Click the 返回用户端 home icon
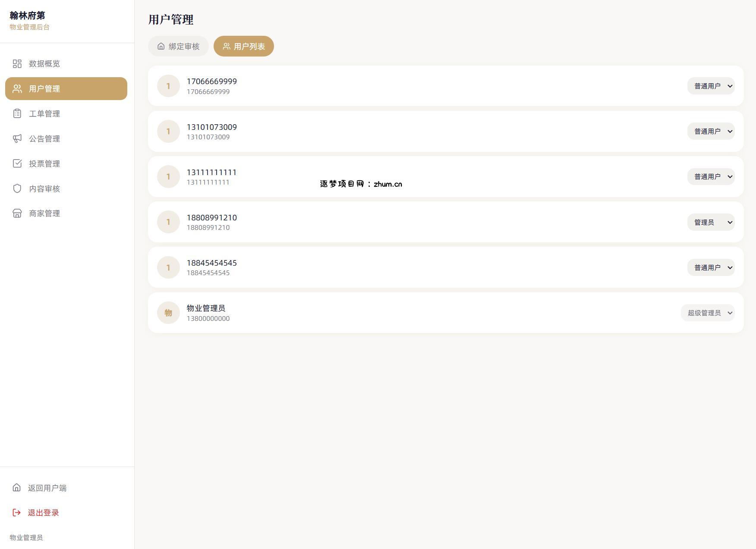 [16, 488]
